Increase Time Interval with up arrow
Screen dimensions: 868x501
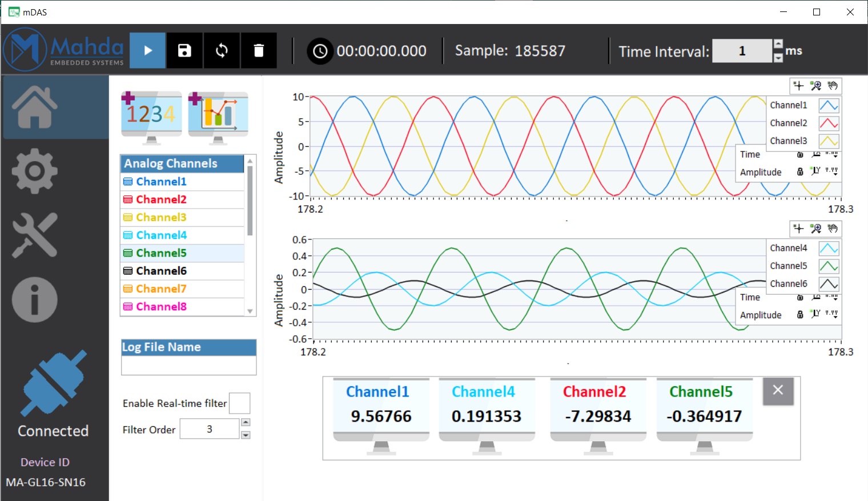coord(778,45)
